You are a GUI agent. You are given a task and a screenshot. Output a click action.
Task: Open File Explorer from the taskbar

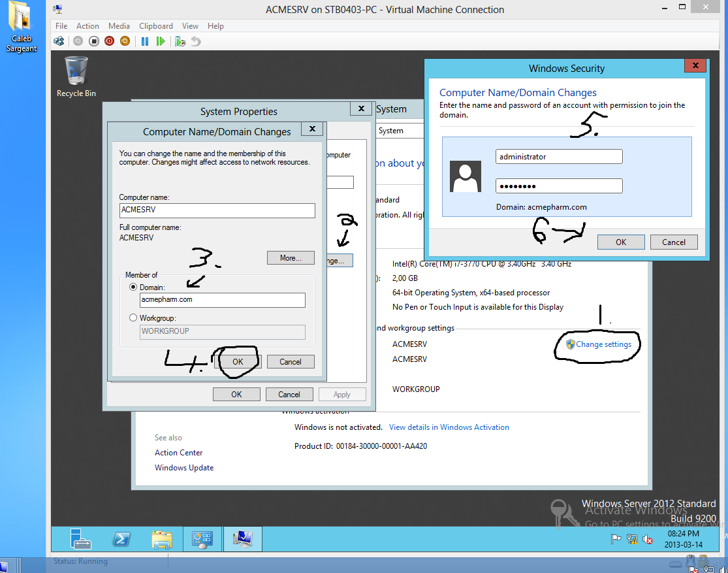(x=161, y=539)
